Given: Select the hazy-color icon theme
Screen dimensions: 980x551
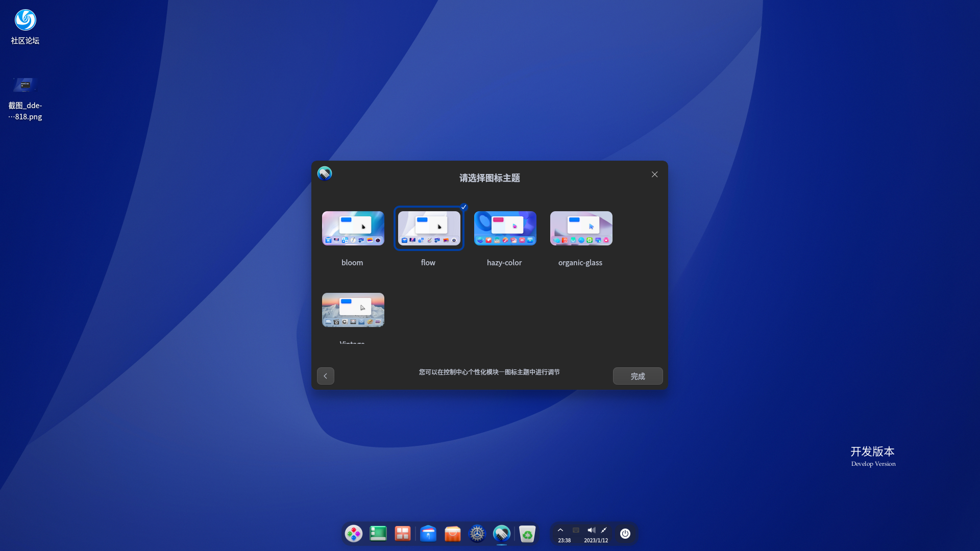Looking at the screenshot, I should (505, 228).
